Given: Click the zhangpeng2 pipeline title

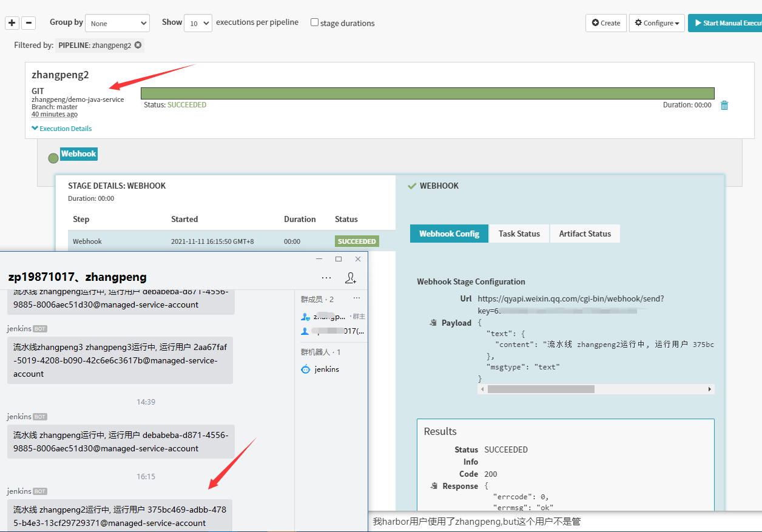Looking at the screenshot, I should click(x=61, y=75).
